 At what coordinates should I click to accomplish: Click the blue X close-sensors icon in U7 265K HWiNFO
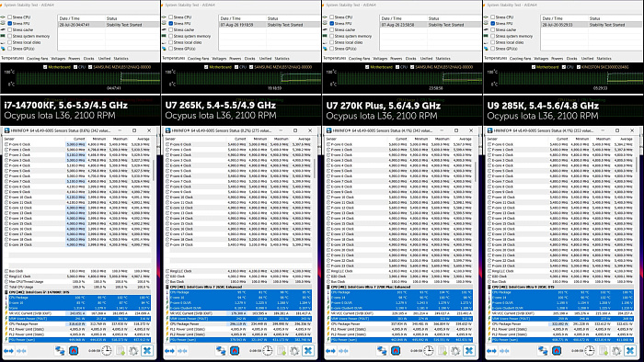(308, 351)
